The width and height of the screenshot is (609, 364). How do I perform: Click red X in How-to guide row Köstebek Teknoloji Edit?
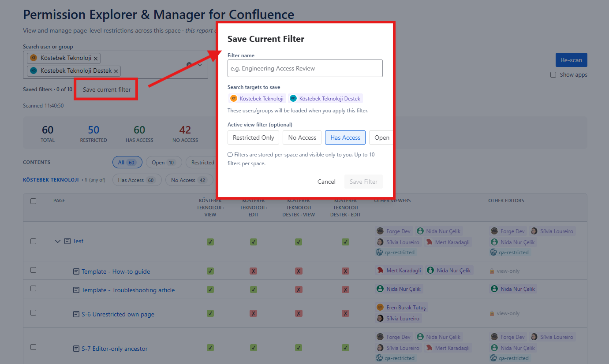254,271
